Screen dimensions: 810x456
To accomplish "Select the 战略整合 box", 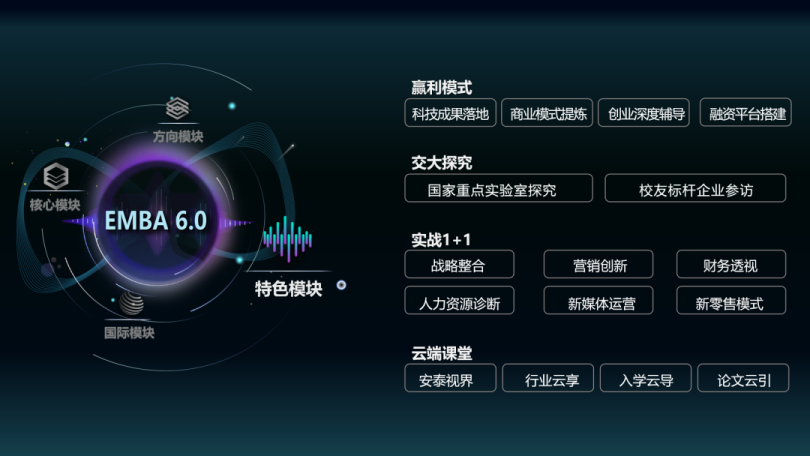I will point(459,265).
